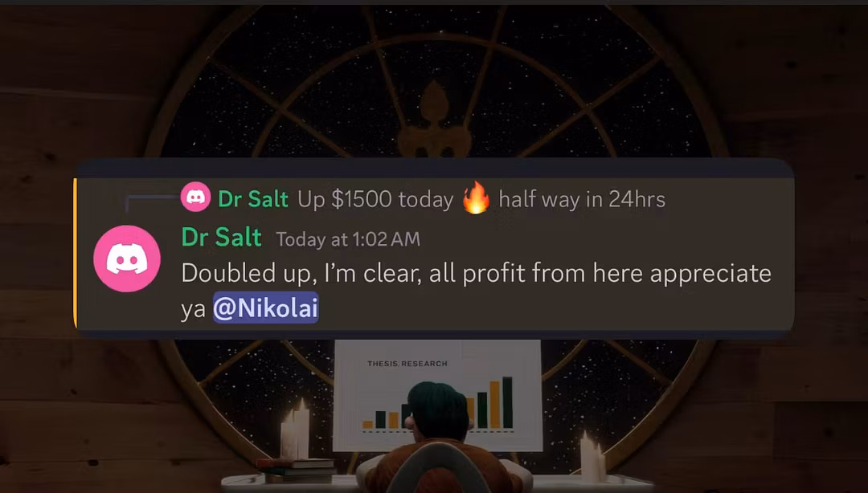Screen dimensions: 868x493
Task: Click the Dr Salt username above the main message
Action: [222, 238]
